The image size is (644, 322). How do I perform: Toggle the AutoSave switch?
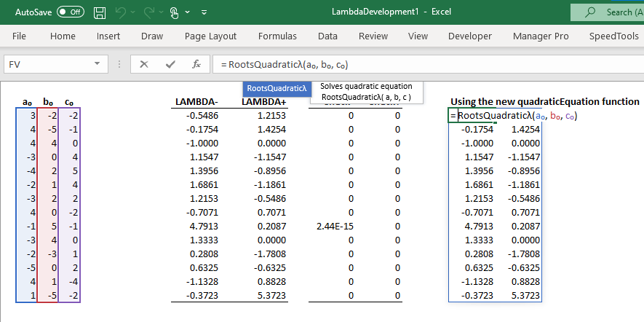pyautogui.click(x=71, y=12)
